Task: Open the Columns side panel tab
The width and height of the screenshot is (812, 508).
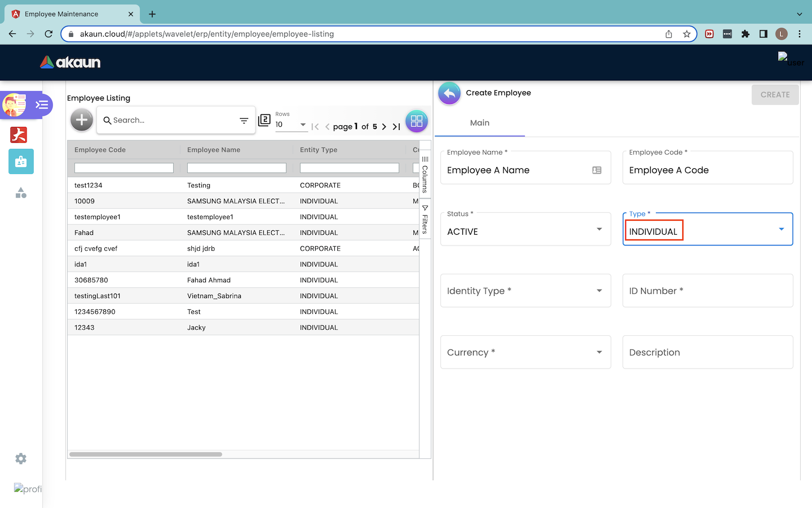Action: click(x=425, y=175)
